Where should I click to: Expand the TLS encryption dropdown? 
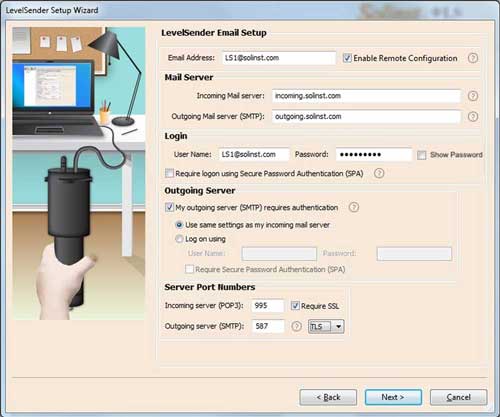(x=338, y=326)
